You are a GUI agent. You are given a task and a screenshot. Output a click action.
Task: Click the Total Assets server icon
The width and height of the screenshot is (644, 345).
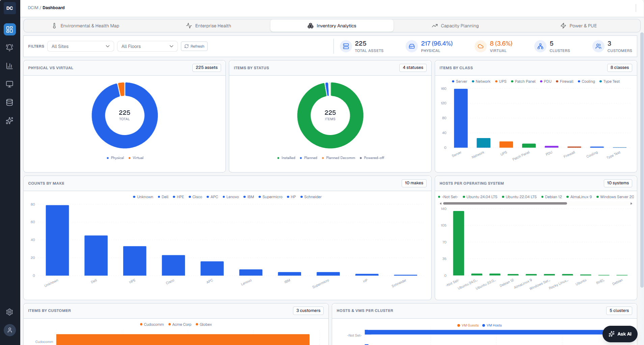tap(346, 47)
